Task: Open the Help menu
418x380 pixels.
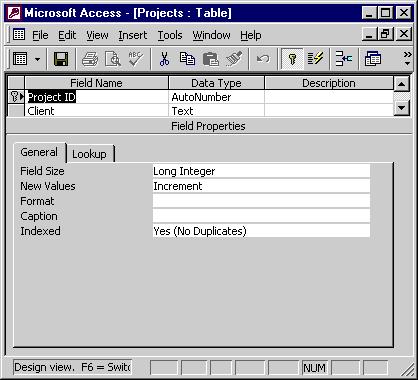Action: [251, 35]
